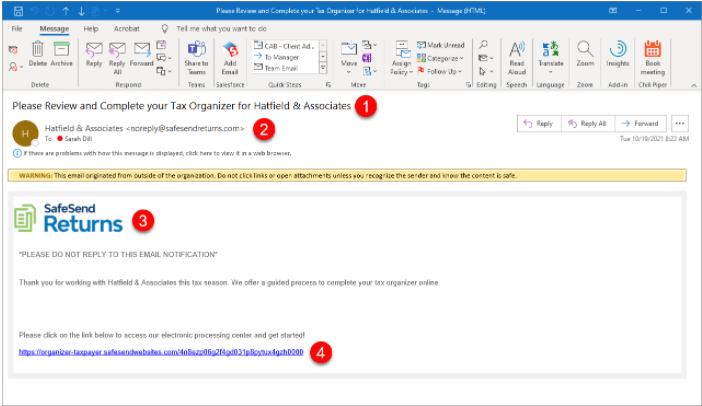Click the email subject line text
702x406 pixels.
181,106
